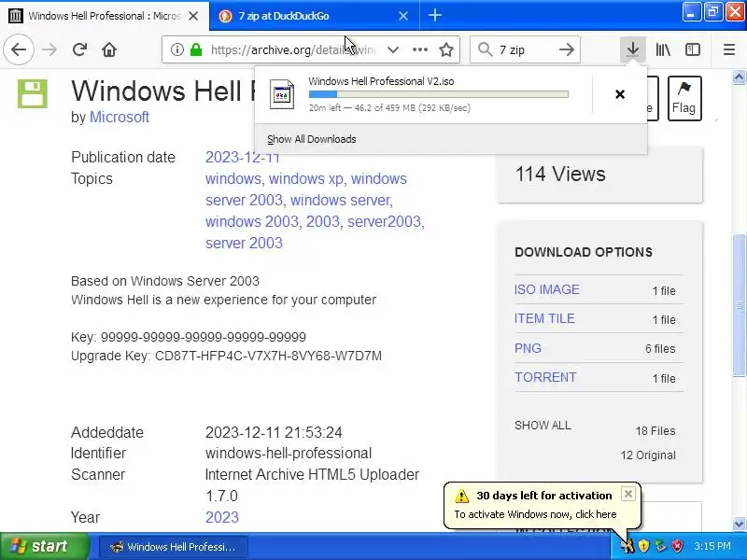Cancel the Windows Hell Professional V2.iso download

(x=620, y=94)
